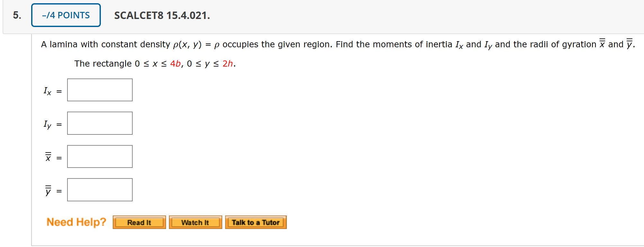Click the Read It help button
Viewport: 644px width, 247px height.
point(139,222)
